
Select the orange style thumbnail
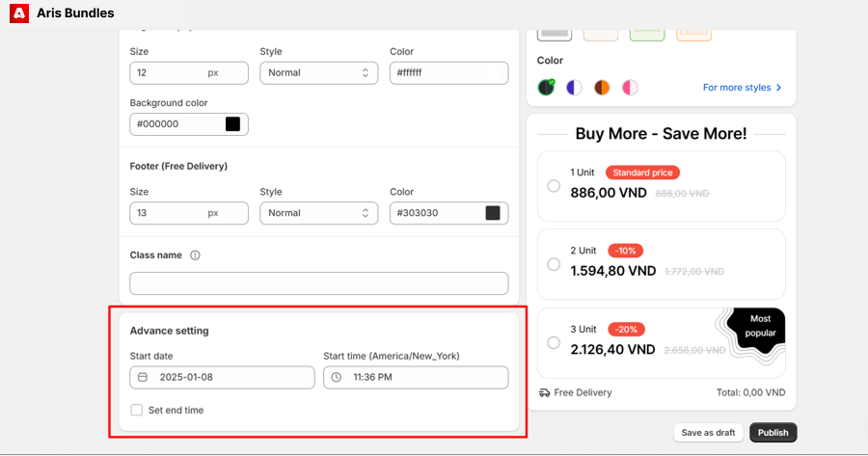point(693,35)
